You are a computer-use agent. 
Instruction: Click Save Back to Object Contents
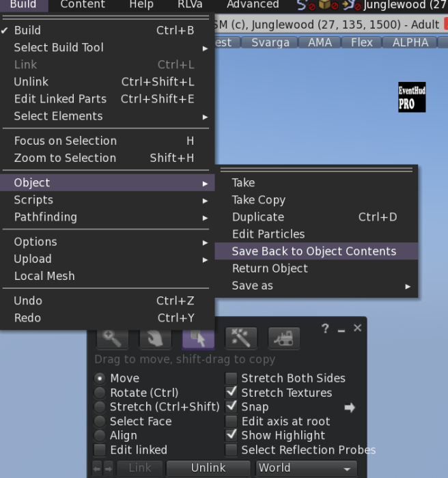tap(313, 251)
